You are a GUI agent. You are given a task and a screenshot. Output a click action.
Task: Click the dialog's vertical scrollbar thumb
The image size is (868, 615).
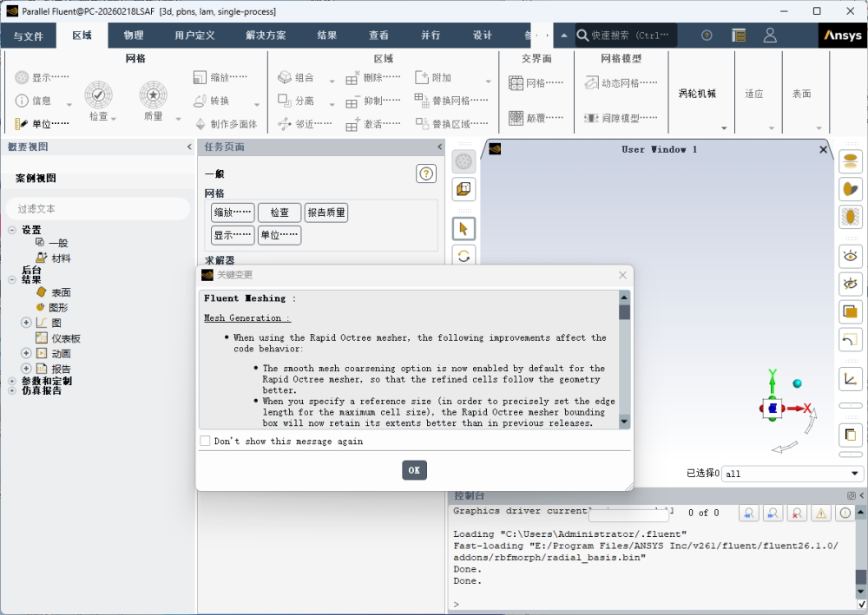point(624,312)
